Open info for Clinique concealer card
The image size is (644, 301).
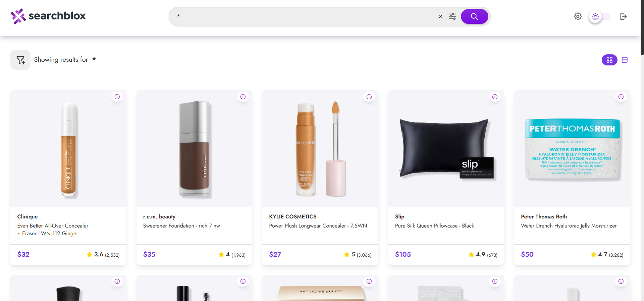point(117,97)
